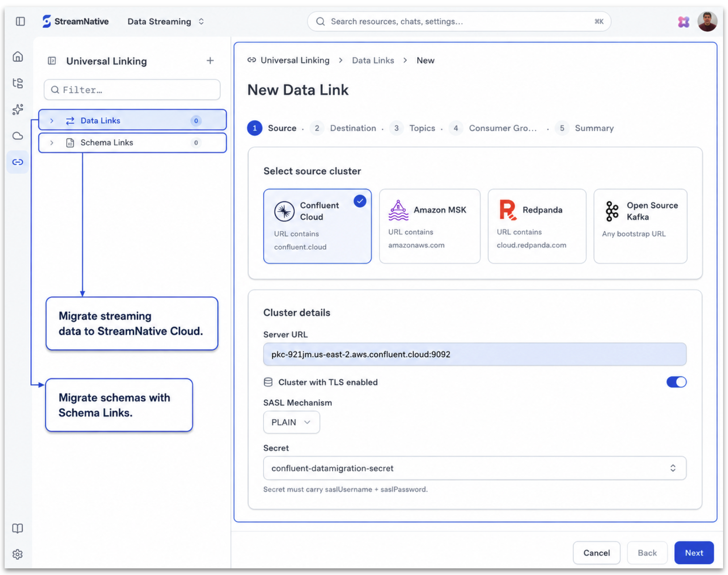Click the Back button
Screen dimensions: 728x575
coord(647,553)
